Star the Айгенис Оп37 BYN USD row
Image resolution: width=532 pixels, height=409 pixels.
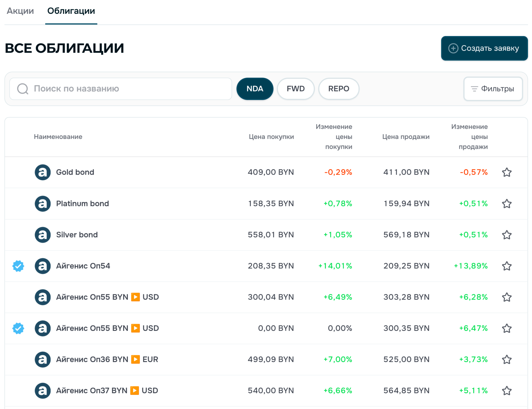tap(507, 391)
